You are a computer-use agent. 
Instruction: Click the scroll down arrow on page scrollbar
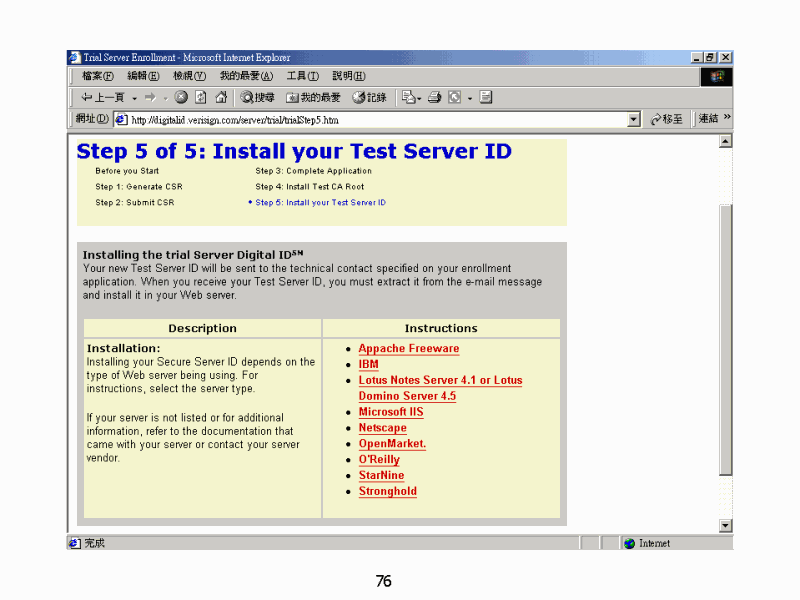pyautogui.click(x=726, y=526)
